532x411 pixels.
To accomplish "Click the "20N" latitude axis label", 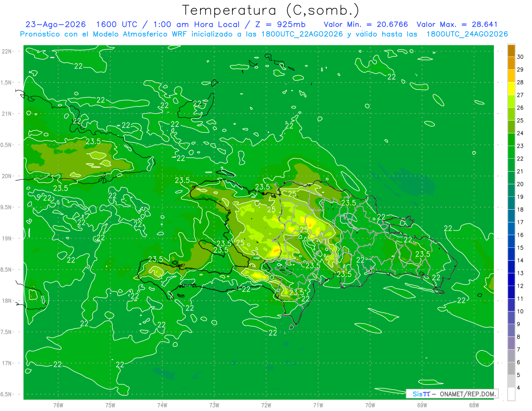I will 7,176.
